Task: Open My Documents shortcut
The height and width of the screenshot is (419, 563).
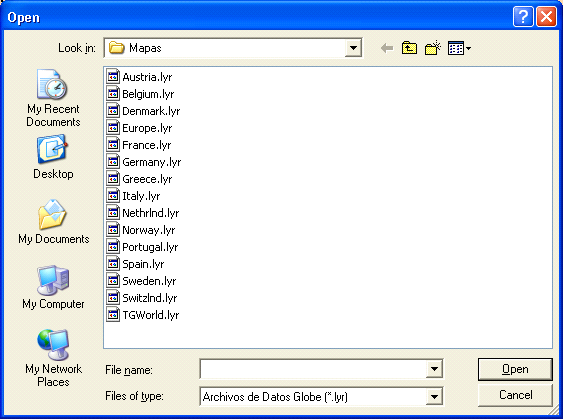Action: click(x=53, y=222)
